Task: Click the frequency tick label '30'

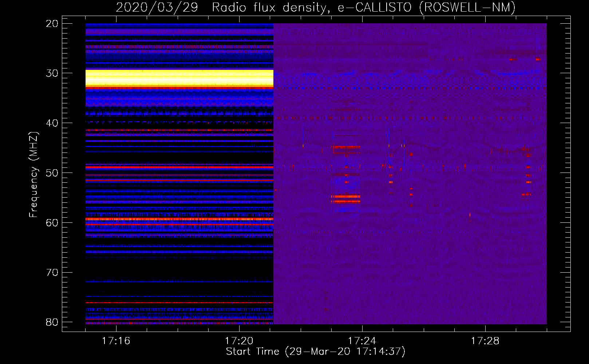Action: pyautogui.click(x=52, y=73)
